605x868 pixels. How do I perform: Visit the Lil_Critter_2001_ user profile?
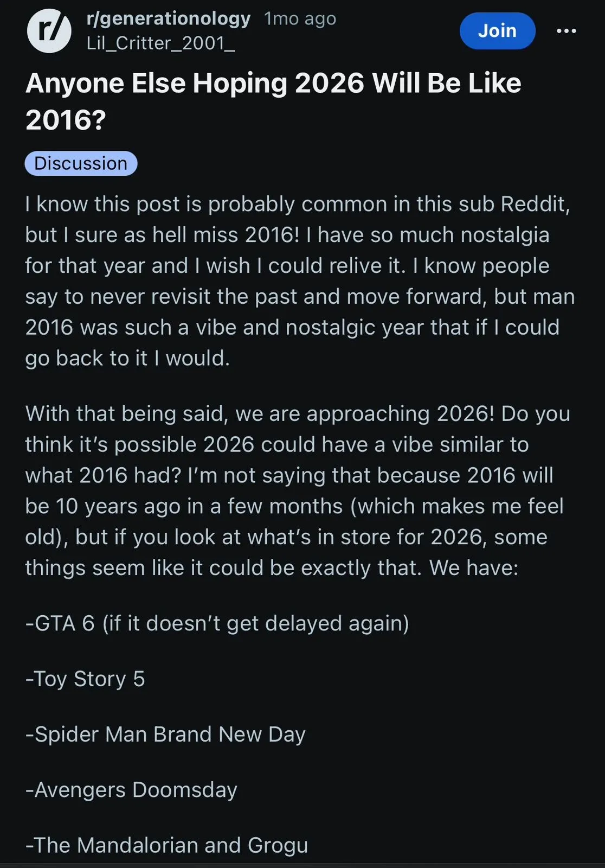tap(160, 43)
